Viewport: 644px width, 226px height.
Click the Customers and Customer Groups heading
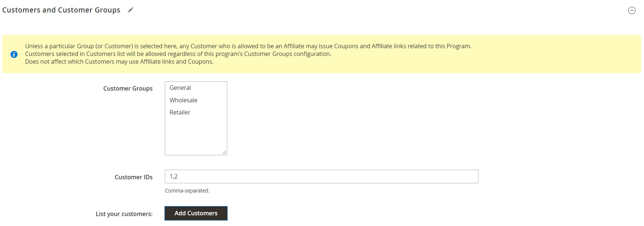pyautogui.click(x=61, y=10)
